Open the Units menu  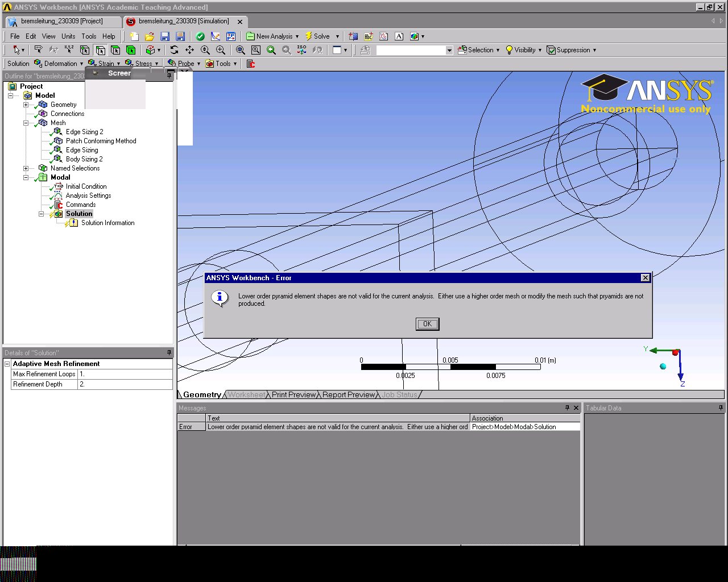[x=68, y=36]
